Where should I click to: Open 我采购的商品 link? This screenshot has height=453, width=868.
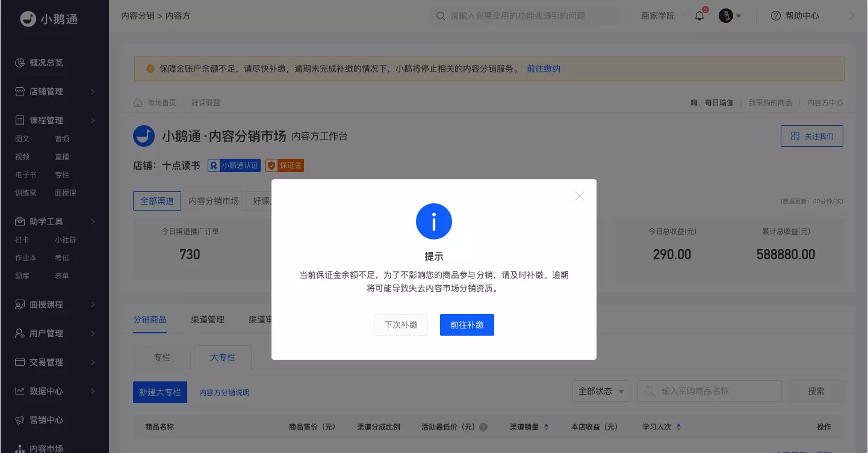(770, 103)
